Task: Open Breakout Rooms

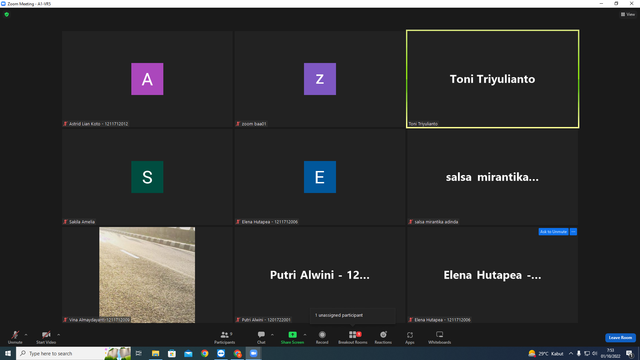Action: [353, 337]
